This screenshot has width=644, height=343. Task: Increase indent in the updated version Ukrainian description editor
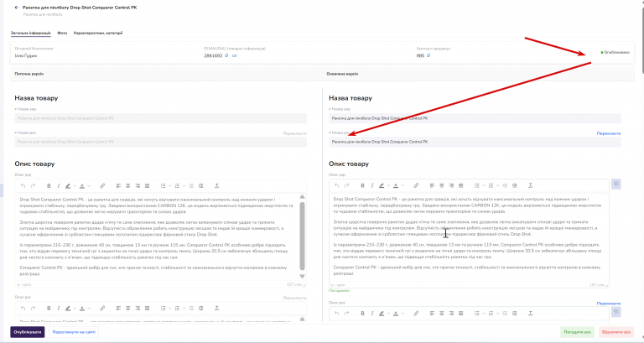514,185
